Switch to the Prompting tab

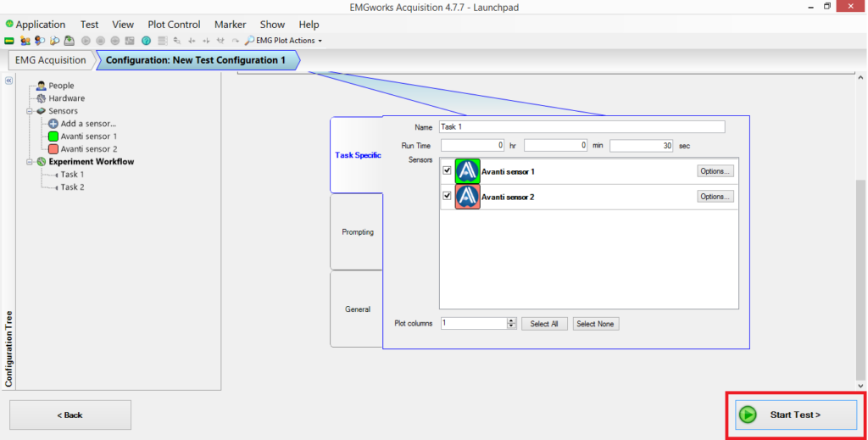point(357,232)
